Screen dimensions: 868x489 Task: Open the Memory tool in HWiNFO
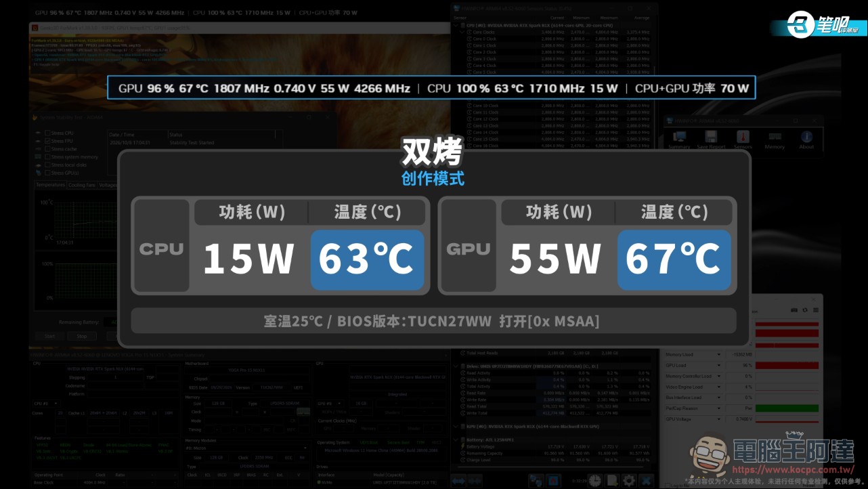(x=775, y=139)
